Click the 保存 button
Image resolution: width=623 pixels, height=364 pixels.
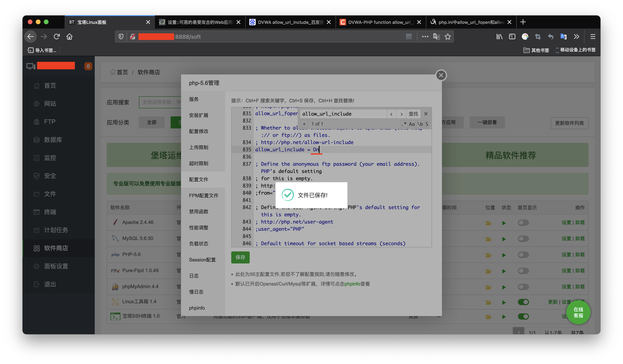240,257
